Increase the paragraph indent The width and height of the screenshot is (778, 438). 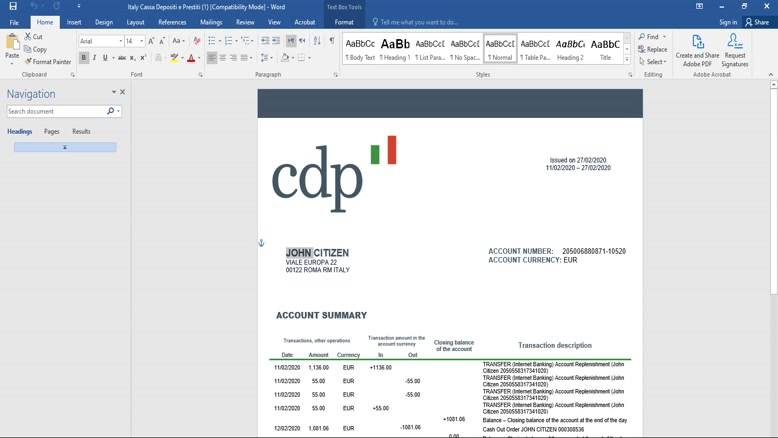click(276, 41)
